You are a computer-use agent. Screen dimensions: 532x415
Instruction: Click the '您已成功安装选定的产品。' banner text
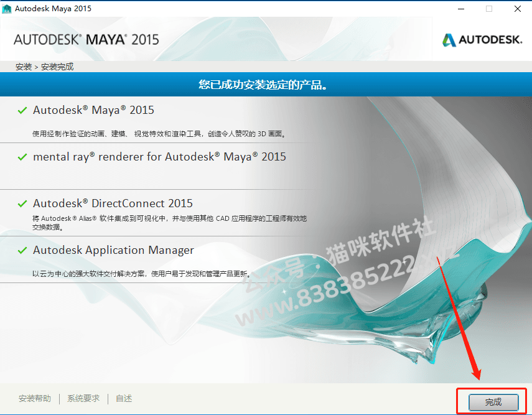263,85
